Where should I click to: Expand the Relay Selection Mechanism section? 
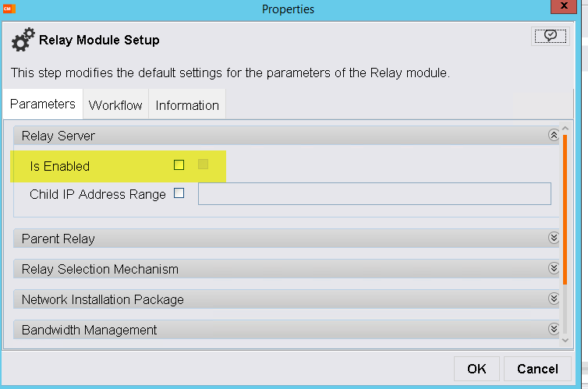(554, 269)
